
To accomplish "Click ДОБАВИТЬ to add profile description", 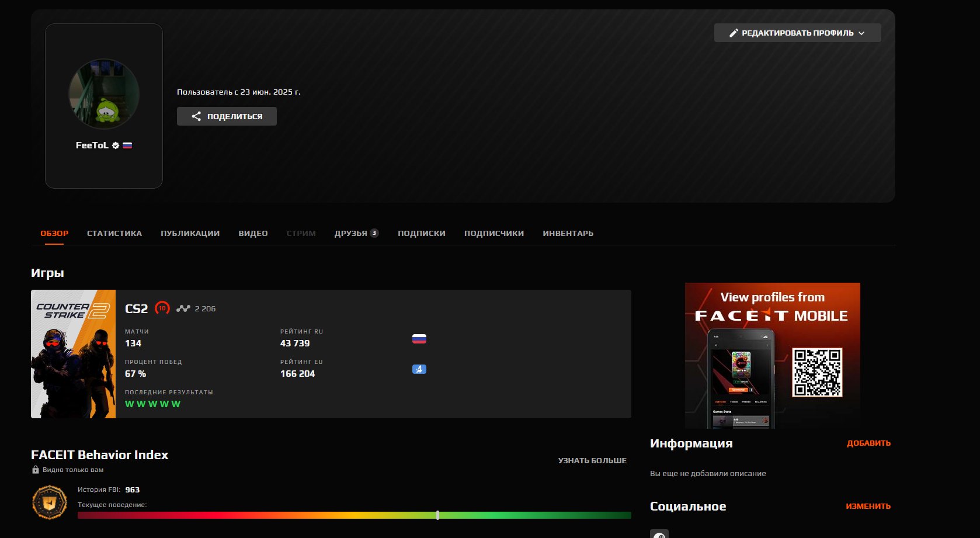I will click(868, 443).
